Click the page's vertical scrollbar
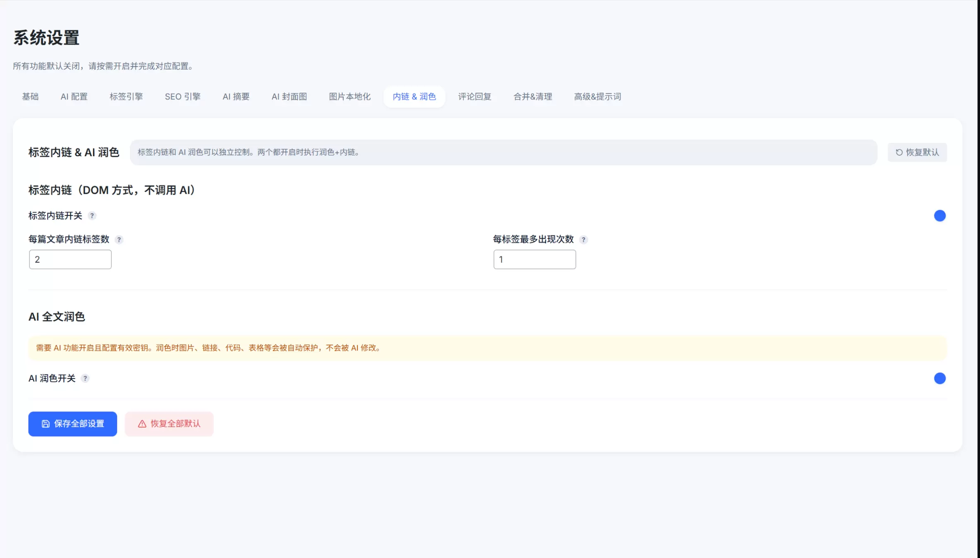980x558 pixels. [978, 279]
